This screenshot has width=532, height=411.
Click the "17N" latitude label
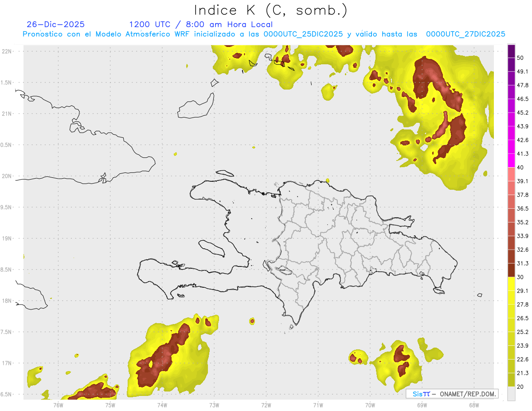[x=6, y=363]
